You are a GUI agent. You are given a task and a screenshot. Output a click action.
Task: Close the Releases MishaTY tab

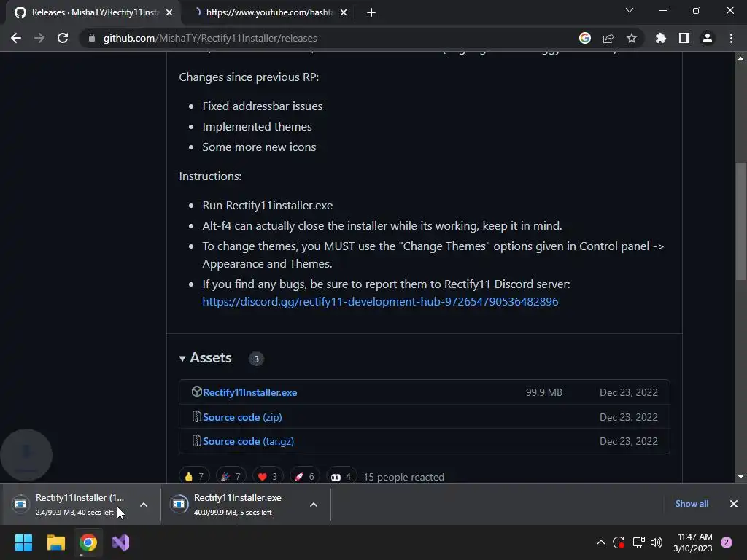pos(169,12)
